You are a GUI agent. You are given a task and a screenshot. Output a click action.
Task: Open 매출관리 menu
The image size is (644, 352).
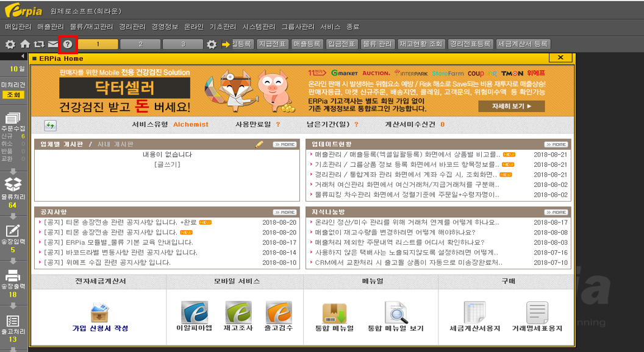click(x=51, y=27)
